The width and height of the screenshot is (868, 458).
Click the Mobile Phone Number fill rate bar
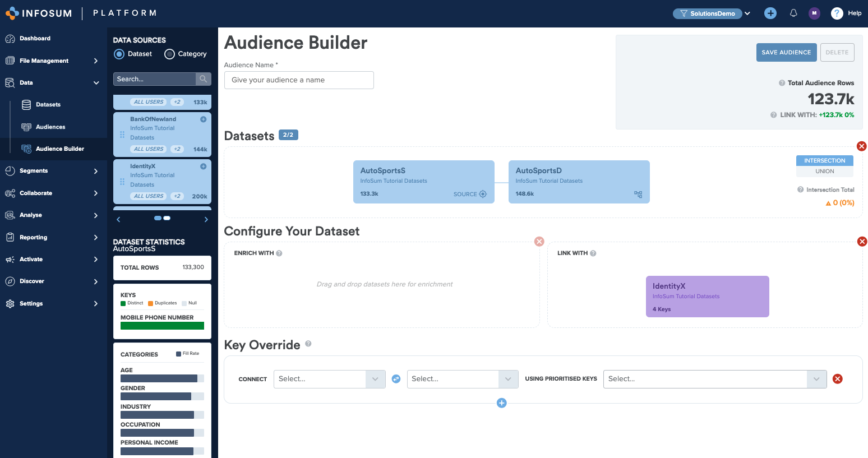[x=162, y=326]
